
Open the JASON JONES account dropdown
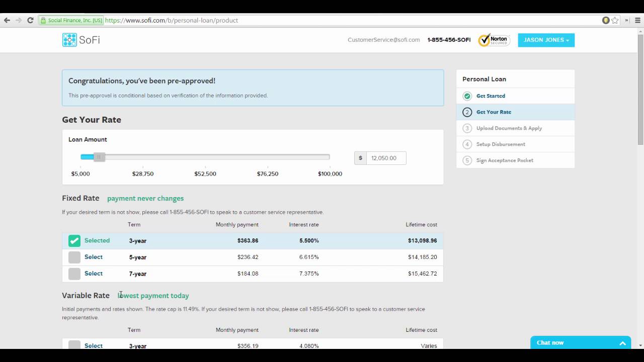click(x=546, y=40)
